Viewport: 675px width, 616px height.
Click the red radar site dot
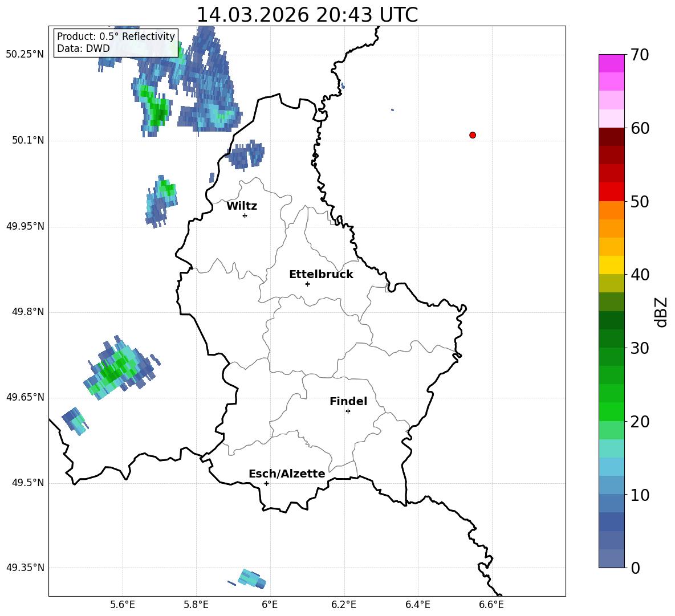pos(473,135)
